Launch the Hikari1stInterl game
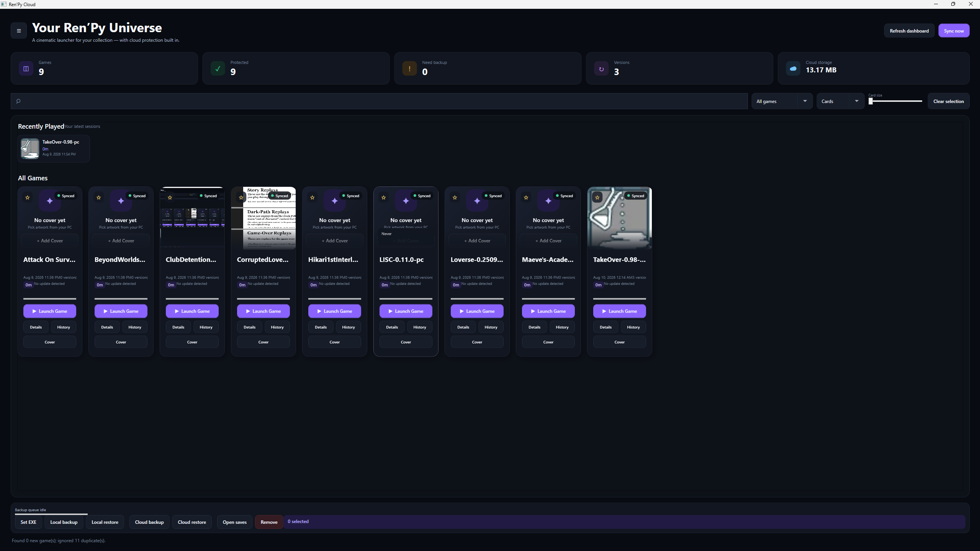980x551 pixels. (335, 311)
